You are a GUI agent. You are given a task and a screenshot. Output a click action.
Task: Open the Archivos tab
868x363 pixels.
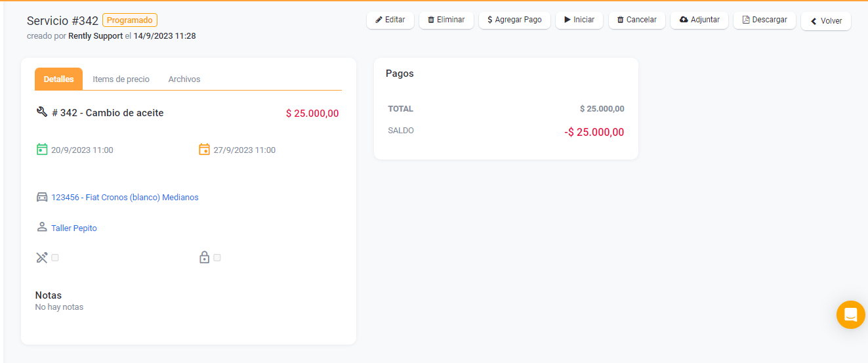[x=184, y=79]
